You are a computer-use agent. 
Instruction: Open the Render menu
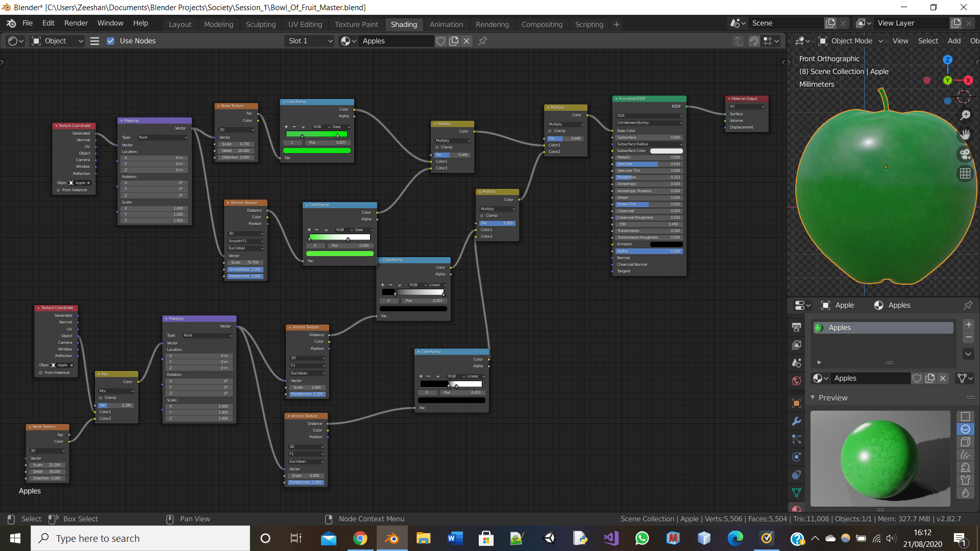point(76,23)
